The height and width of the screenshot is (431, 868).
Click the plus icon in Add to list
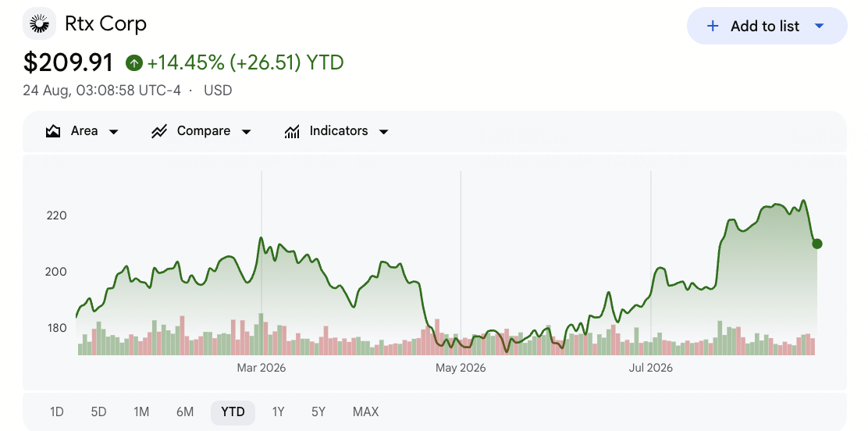tap(713, 26)
